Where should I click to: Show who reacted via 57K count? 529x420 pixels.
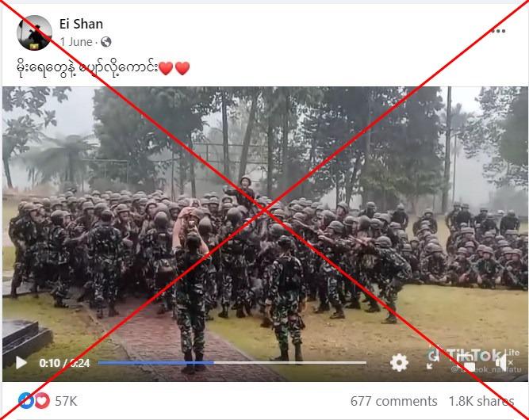[66, 401]
